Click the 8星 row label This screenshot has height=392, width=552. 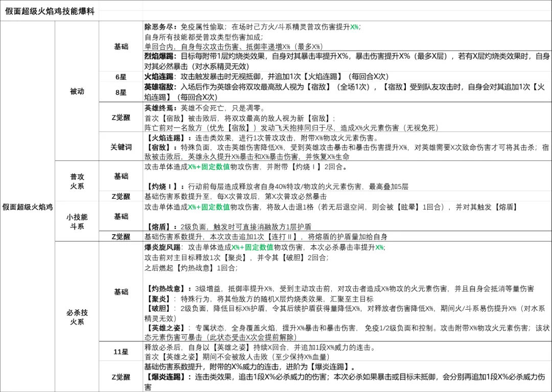tap(121, 92)
